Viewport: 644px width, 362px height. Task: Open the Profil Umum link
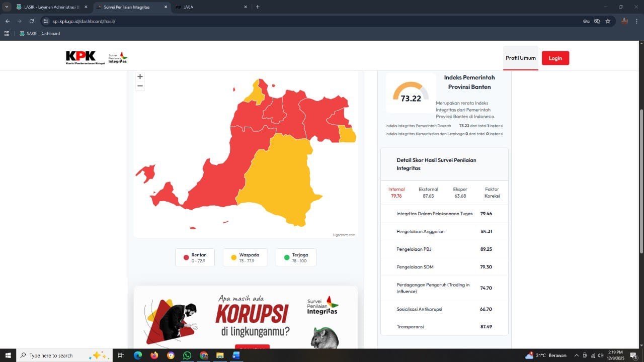[x=521, y=58]
